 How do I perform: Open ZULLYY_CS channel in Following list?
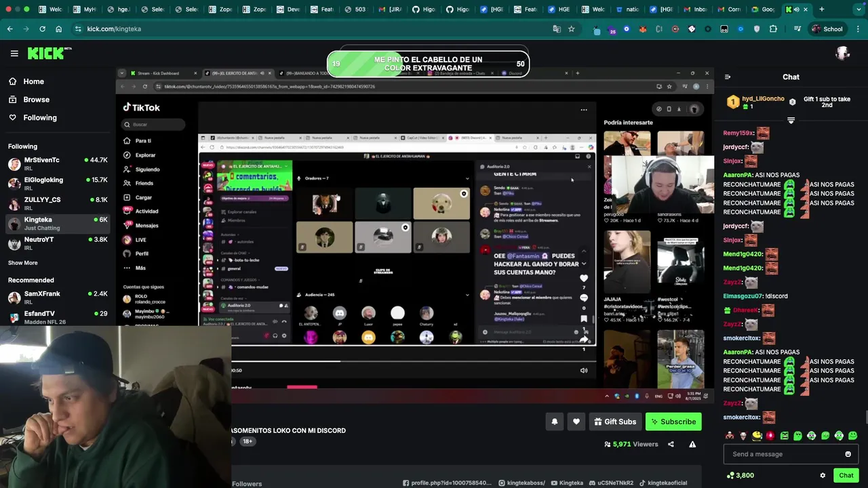coord(58,203)
